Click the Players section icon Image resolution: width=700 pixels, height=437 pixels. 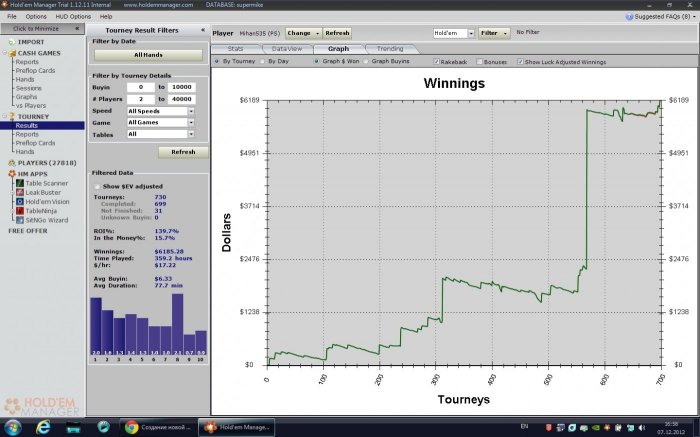(12, 163)
